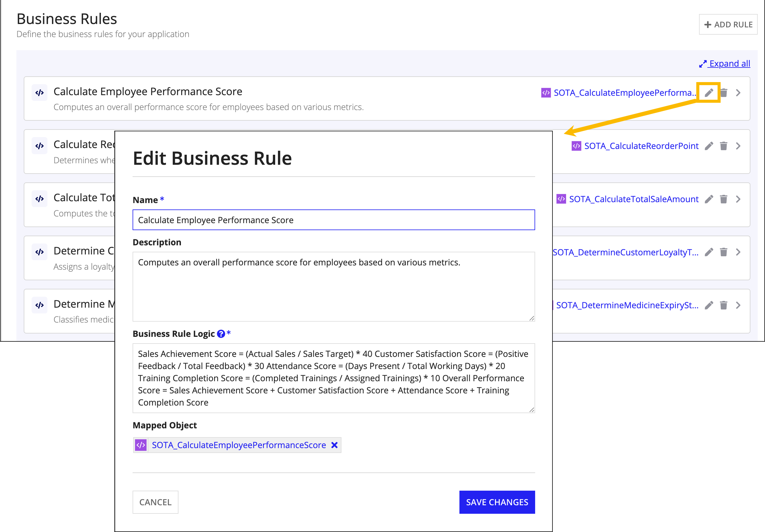The width and height of the screenshot is (765, 532).
Task: Edit the SOTA_DetermineCustomerLoyaltyT... rule
Action: point(709,252)
